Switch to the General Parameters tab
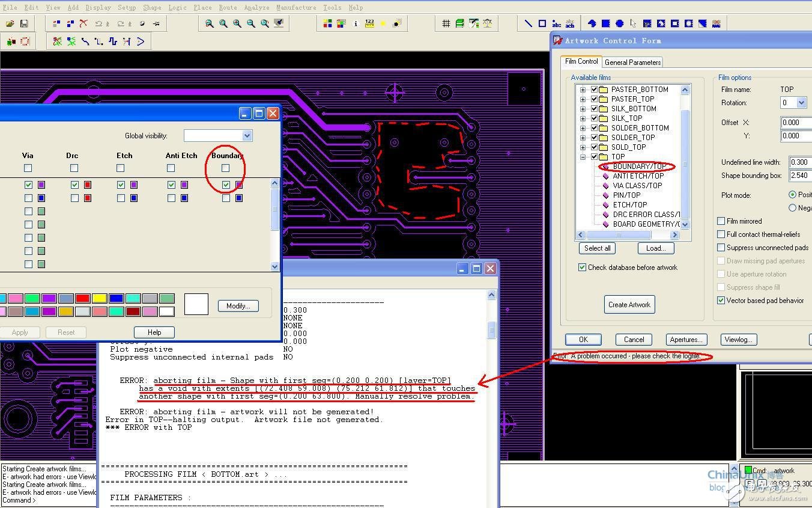812x508 pixels. [632, 62]
